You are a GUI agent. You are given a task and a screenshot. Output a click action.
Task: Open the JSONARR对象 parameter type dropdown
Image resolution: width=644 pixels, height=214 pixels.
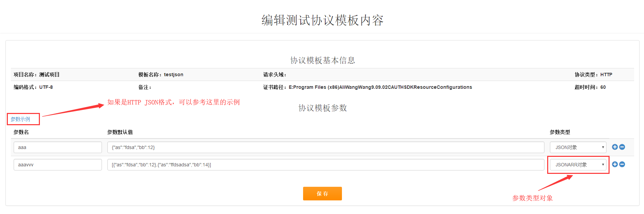point(578,165)
